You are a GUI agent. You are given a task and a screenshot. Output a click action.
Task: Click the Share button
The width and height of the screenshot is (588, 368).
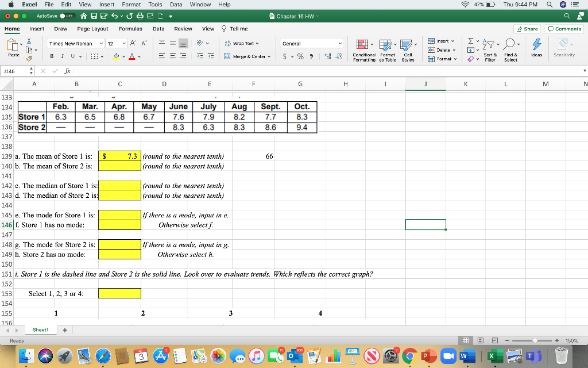(528, 29)
